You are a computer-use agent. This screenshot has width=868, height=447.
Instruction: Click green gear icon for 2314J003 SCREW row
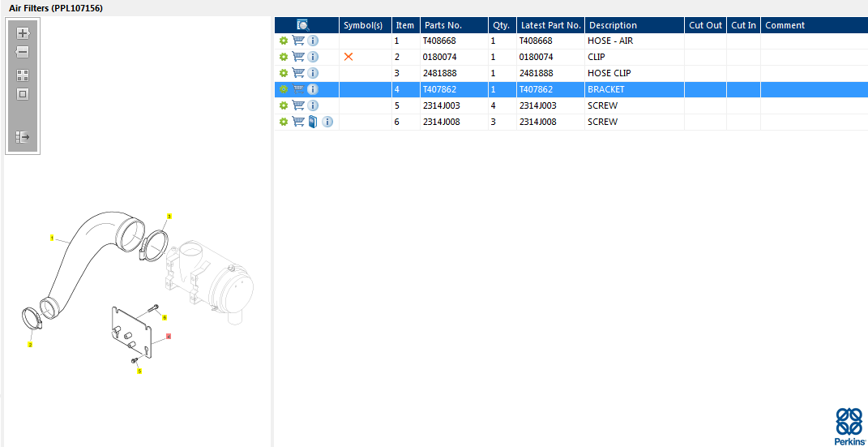284,105
